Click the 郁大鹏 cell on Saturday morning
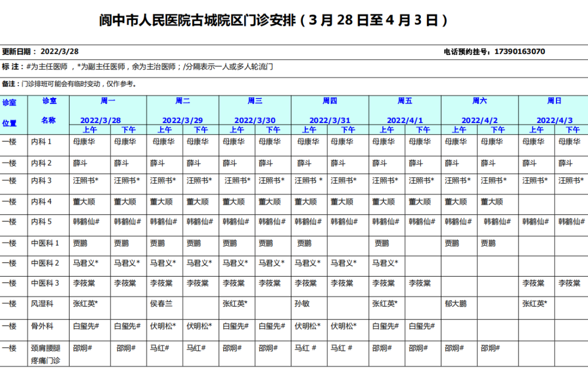Screen dimensions: 588x368 coord(455,304)
